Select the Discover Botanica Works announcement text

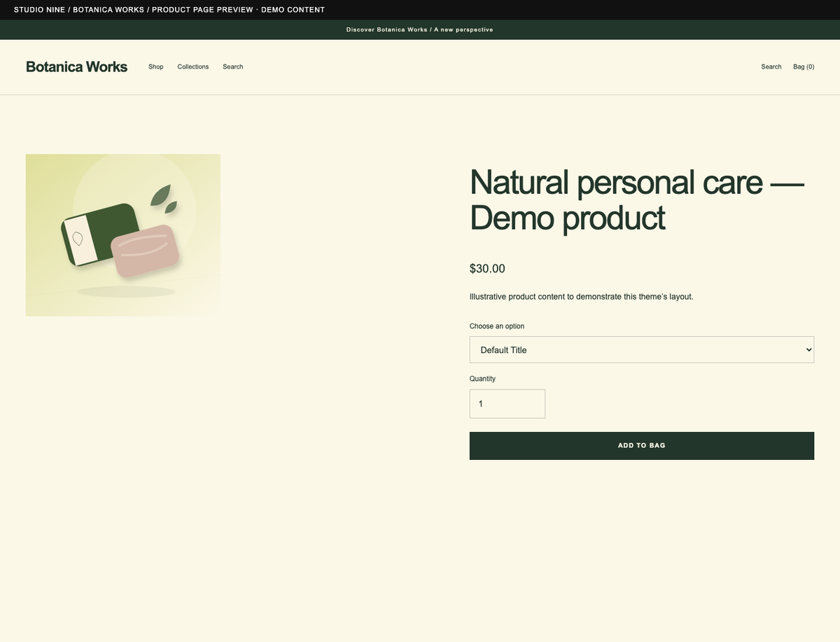click(x=420, y=29)
